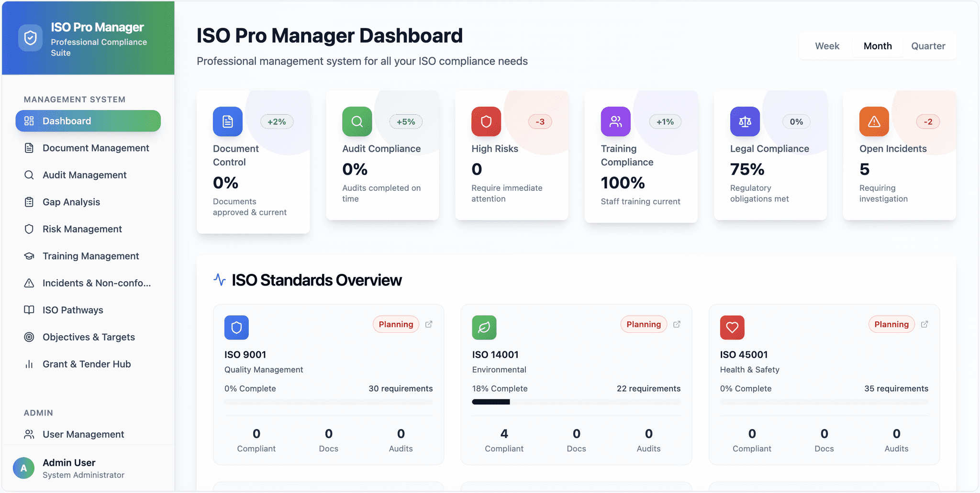Open Audit Management via magnifier icon

pos(30,175)
